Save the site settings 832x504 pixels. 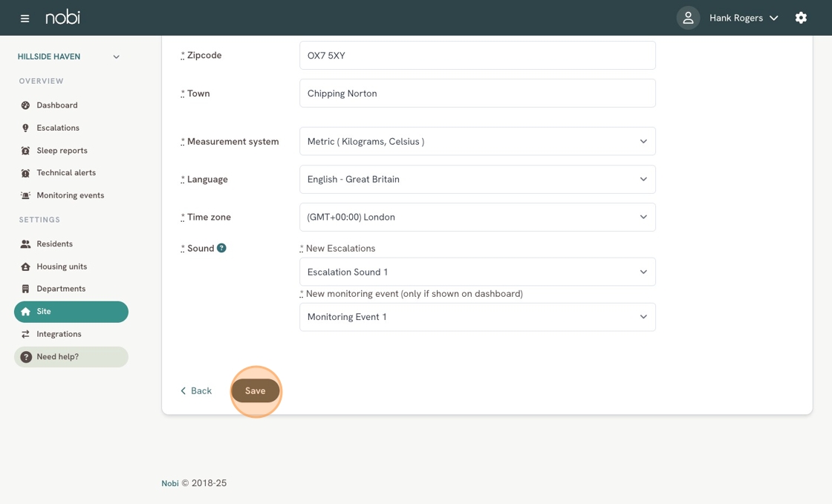coord(256,391)
